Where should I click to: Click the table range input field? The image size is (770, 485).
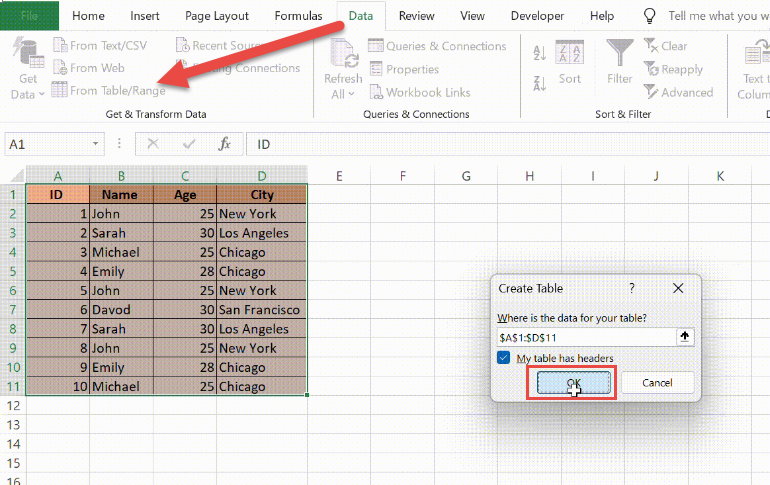point(586,337)
